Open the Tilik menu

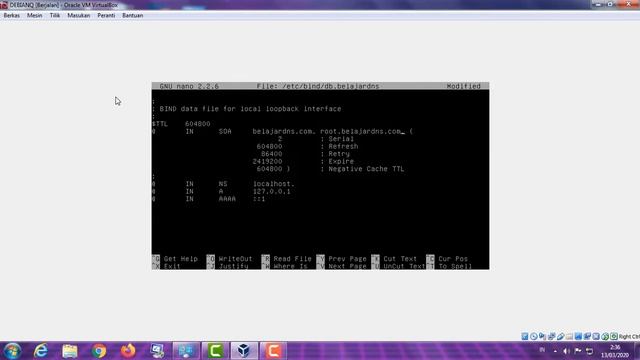(55, 16)
